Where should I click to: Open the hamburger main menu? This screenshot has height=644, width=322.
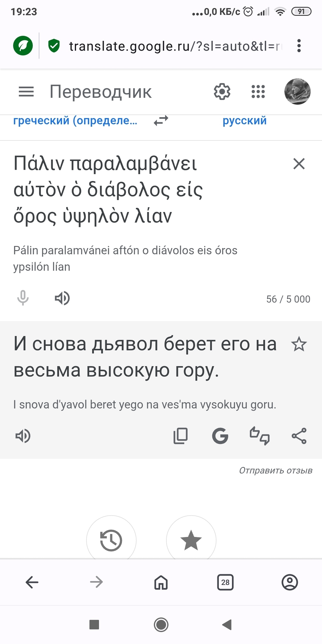pos(26,92)
